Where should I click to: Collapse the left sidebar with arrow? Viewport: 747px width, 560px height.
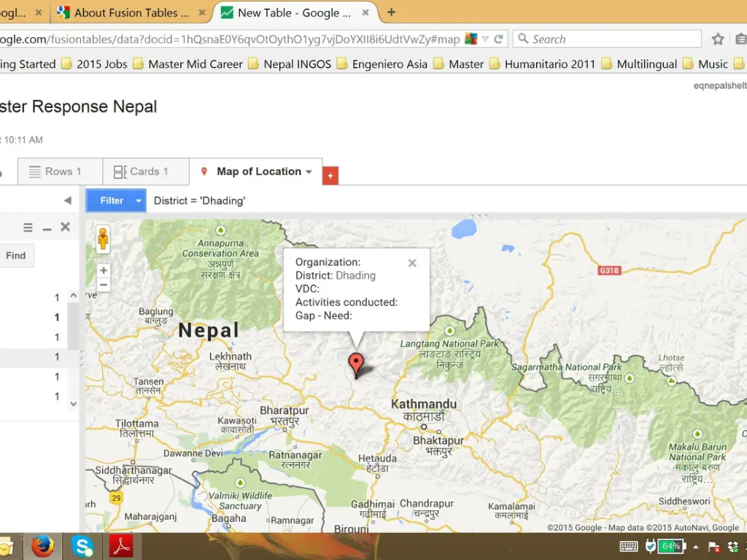(x=67, y=201)
